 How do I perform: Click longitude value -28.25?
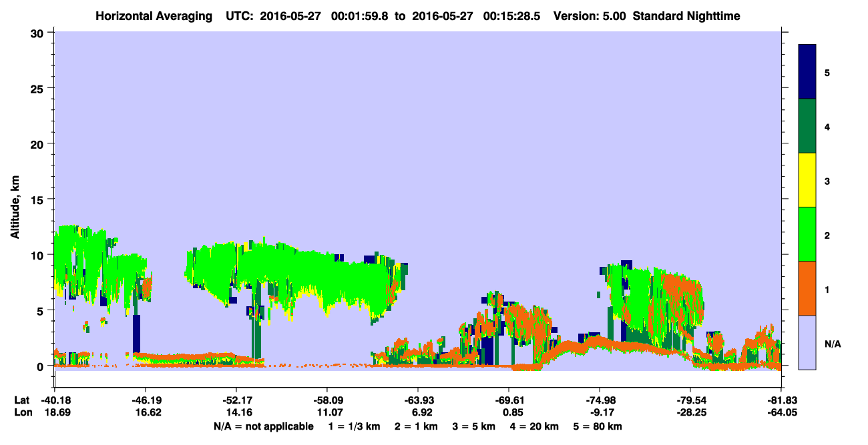(690, 413)
